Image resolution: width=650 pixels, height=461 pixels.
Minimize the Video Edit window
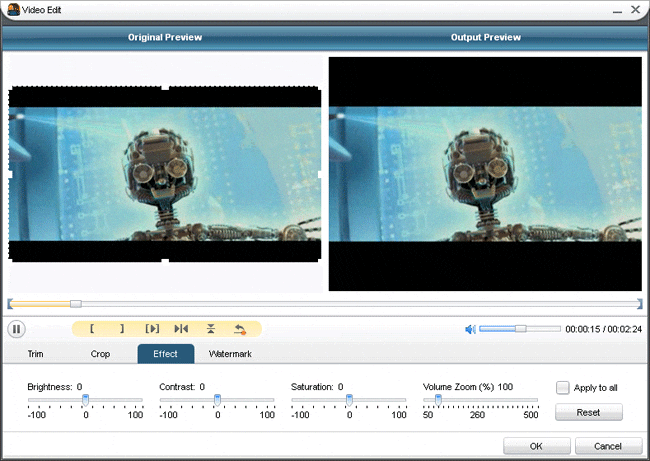coord(617,10)
